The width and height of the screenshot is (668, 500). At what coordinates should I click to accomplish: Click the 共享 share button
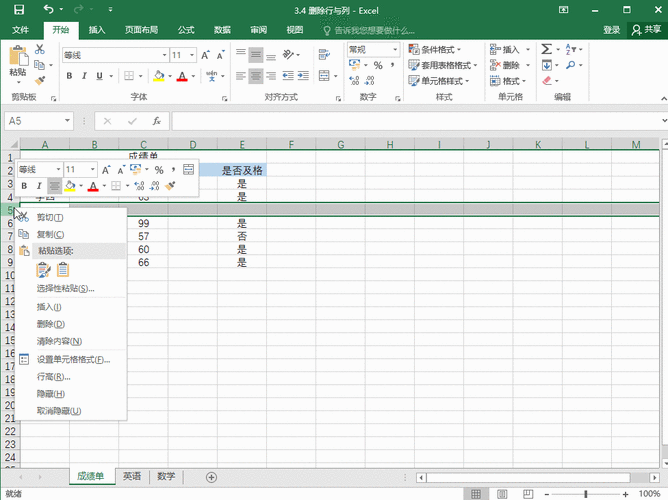tap(647, 30)
